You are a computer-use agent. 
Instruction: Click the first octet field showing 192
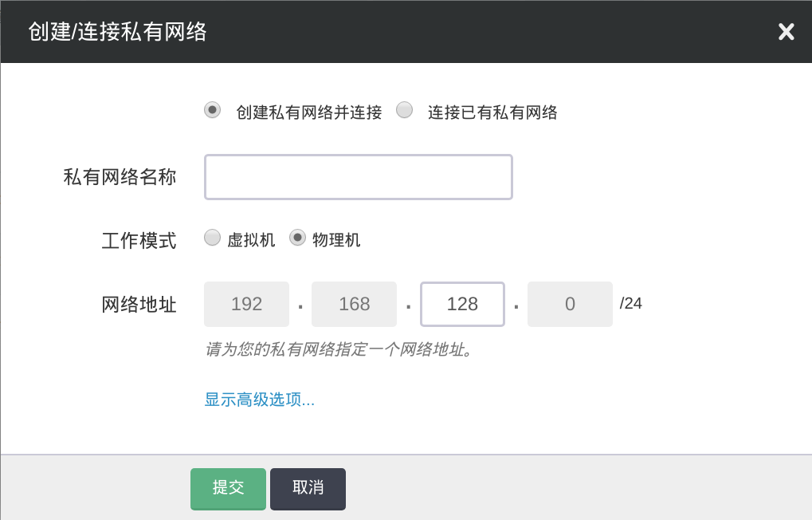[246, 304]
